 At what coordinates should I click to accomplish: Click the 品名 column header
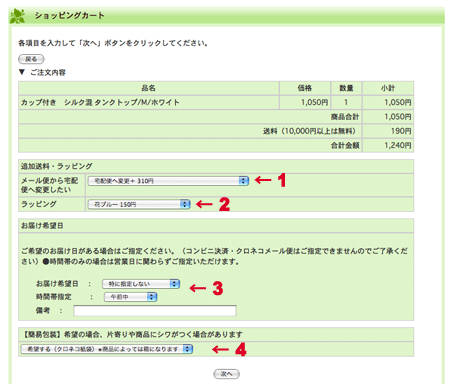click(149, 88)
